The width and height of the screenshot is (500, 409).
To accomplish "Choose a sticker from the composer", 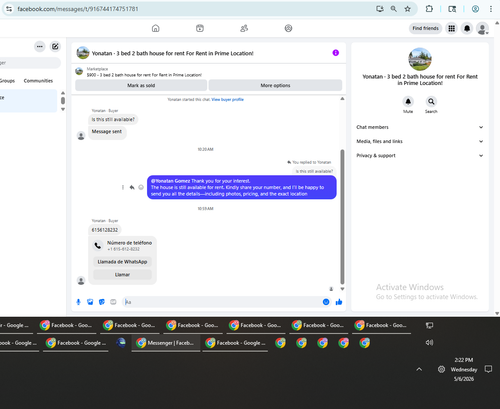I will tap(102, 302).
